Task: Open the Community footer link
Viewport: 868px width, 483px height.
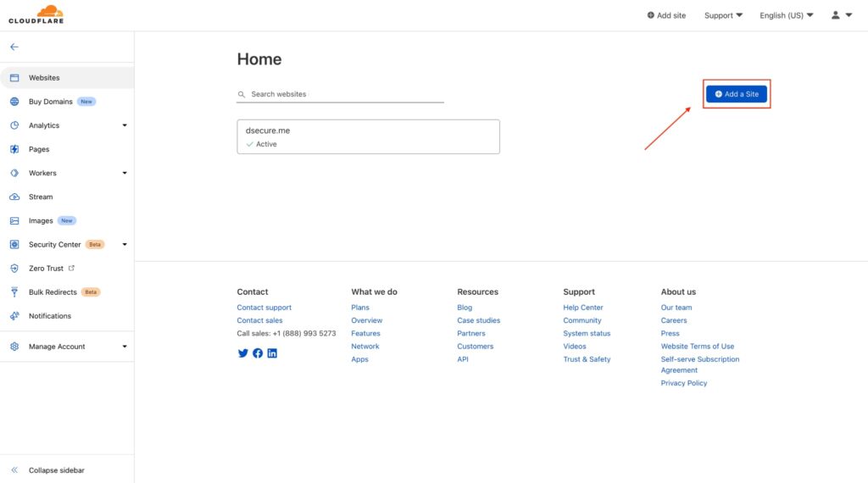Action: point(581,320)
